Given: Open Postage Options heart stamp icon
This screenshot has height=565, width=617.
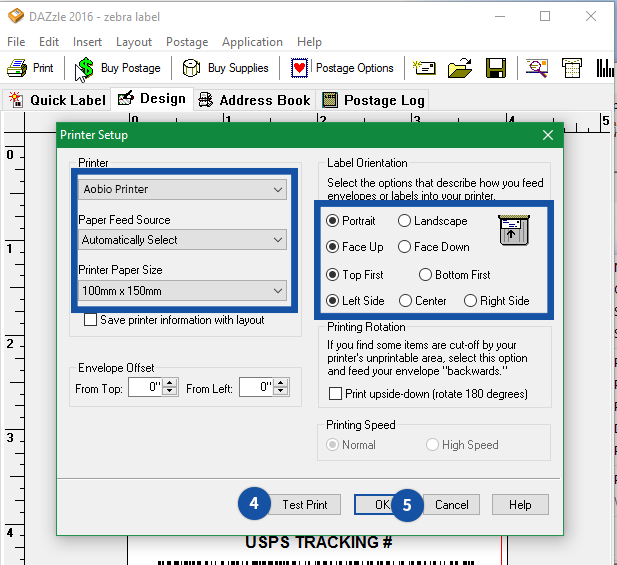Looking at the screenshot, I should pos(299,68).
